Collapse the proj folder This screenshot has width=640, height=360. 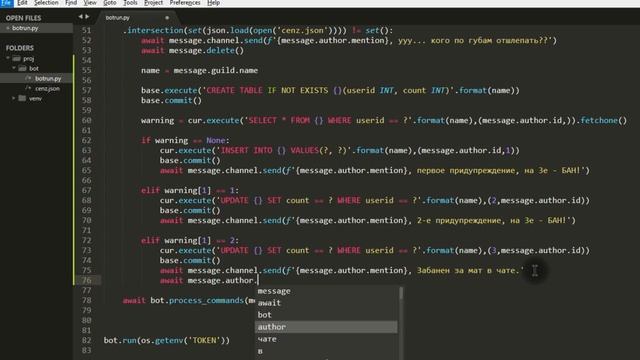tap(8, 58)
